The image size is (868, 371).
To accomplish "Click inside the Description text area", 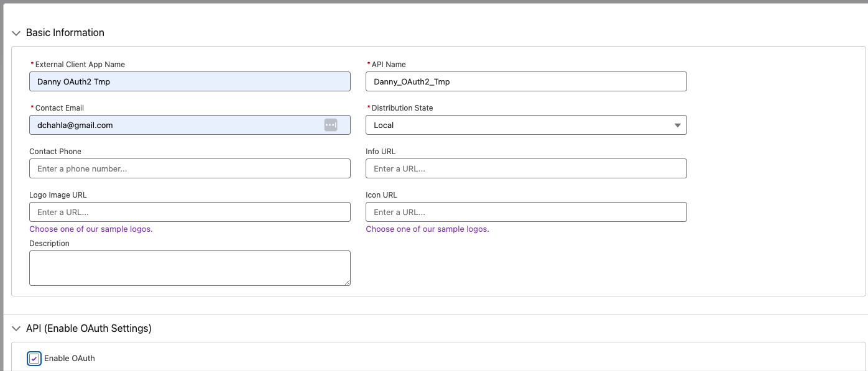I will [x=190, y=268].
